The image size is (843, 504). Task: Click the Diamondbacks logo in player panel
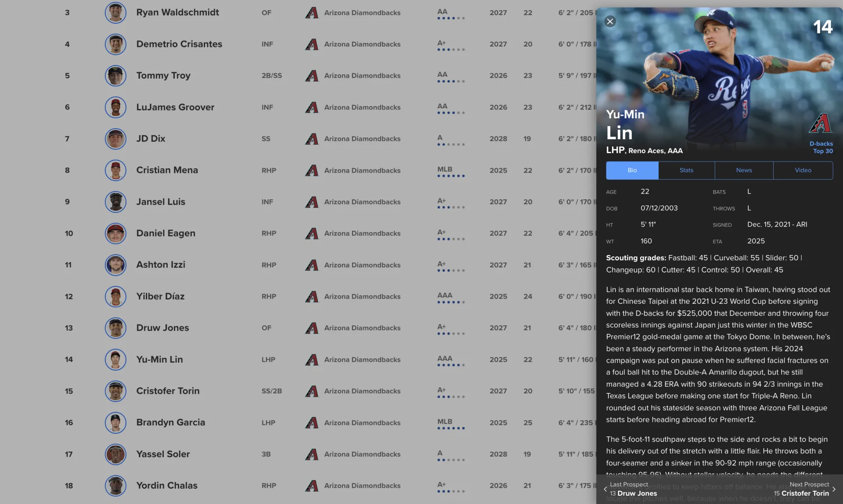tap(820, 123)
